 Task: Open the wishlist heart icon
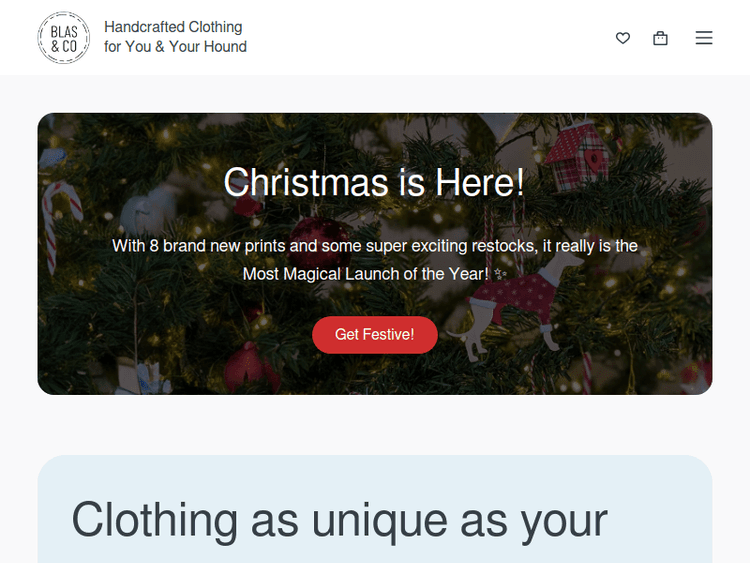tap(622, 38)
